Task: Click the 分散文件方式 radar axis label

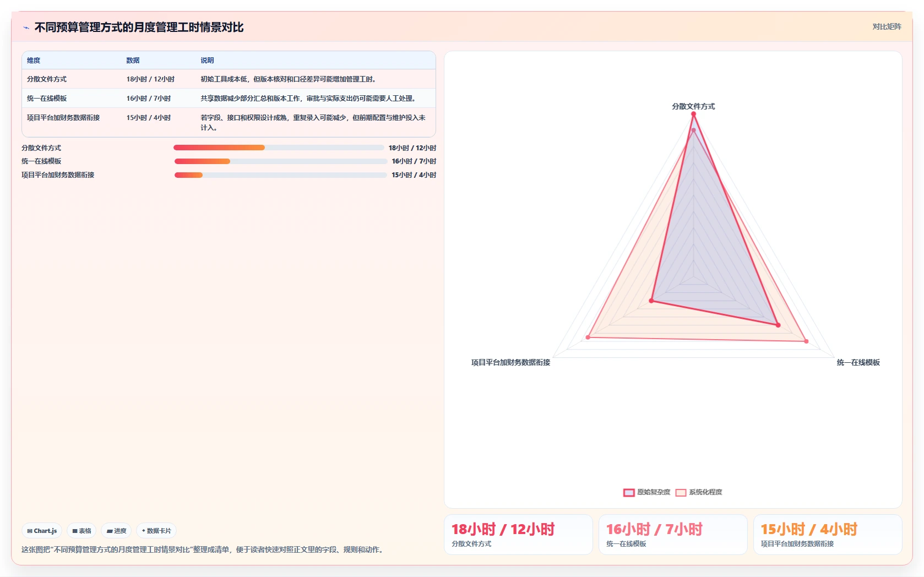Action: [x=693, y=106]
